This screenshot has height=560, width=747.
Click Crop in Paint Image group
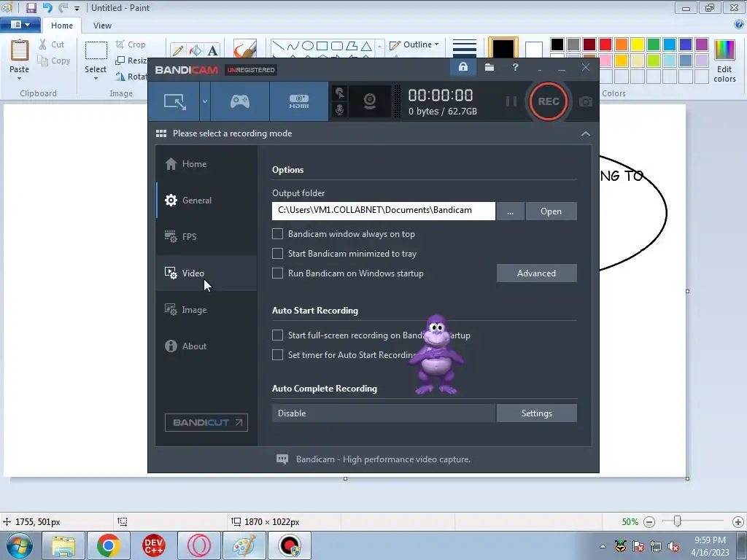[x=131, y=44]
